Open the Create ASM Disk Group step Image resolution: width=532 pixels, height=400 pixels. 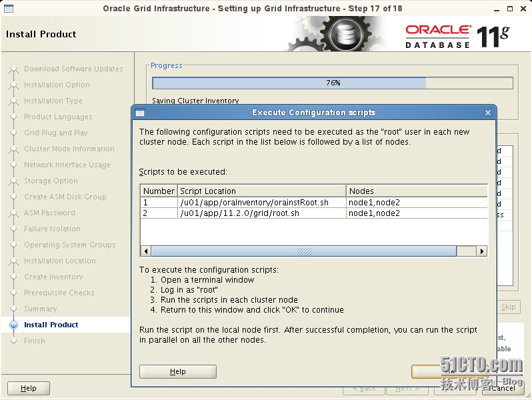[65, 197]
